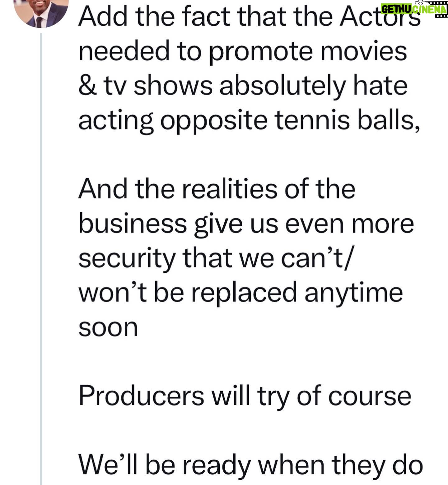This screenshot has width=448, height=485.
Task: Select the line 'Add the fact that the Actors'
Action: click(x=250, y=17)
